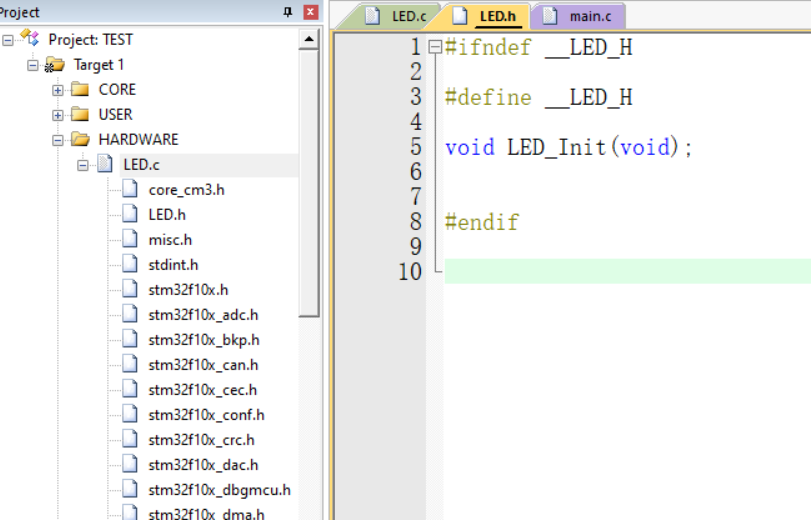The width and height of the screenshot is (811, 520).
Task: Select stm32f10x_cec.h in the tree
Action: (x=202, y=390)
